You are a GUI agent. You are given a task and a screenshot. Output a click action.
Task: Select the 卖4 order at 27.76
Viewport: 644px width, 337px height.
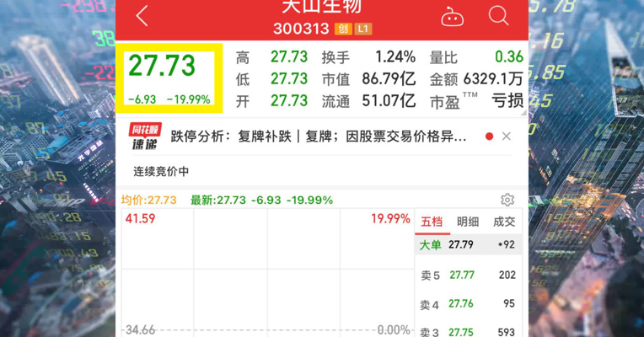(468, 304)
